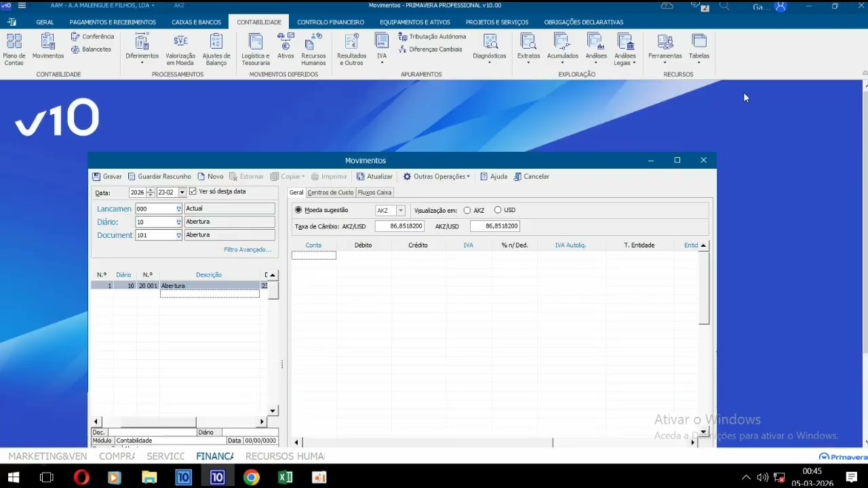This screenshot has height=488, width=868.
Task: Open Balancetes in the Contabilidade group
Action: tap(91, 49)
